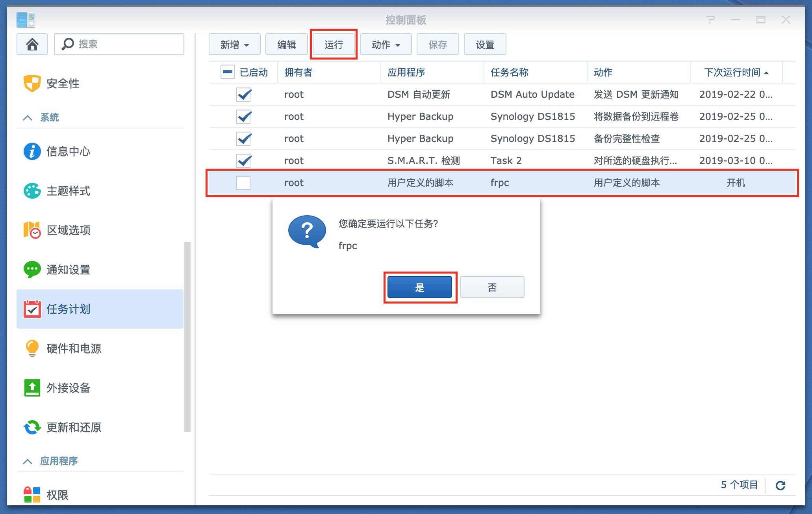Toggle enabled checkbox for Task 2 row
The width and height of the screenshot is (812, 514).
[x=244, y=161]
